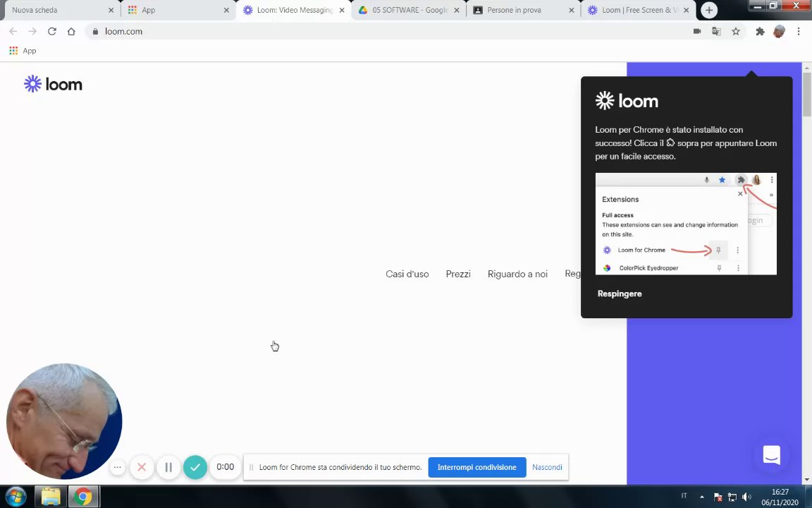Click the camera indicator icon in address bar
This screenshot has height=508, width=812.
point(697,32)
